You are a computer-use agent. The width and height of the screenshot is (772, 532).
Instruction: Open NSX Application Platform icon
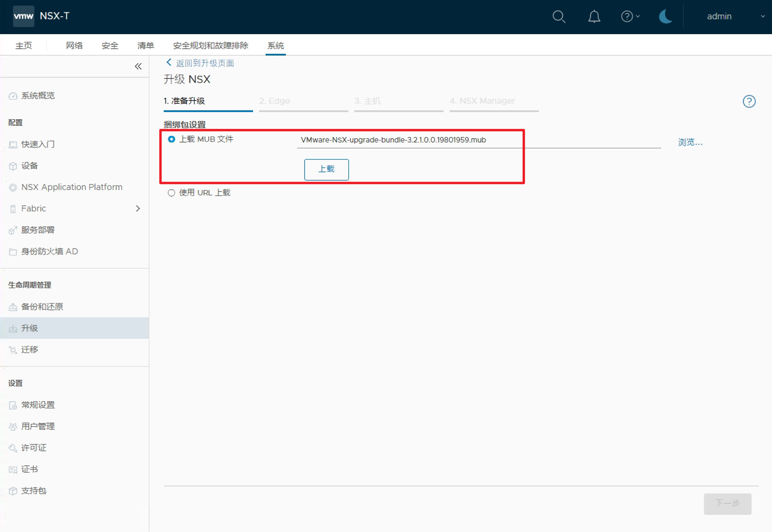[13, 187]
